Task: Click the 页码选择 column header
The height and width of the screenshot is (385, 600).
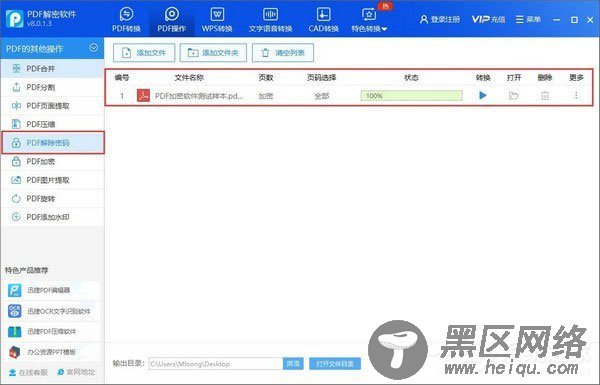Action: (321, 78)
